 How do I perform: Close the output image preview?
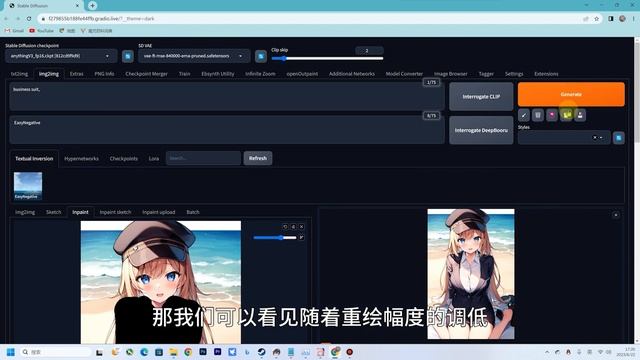616,215
